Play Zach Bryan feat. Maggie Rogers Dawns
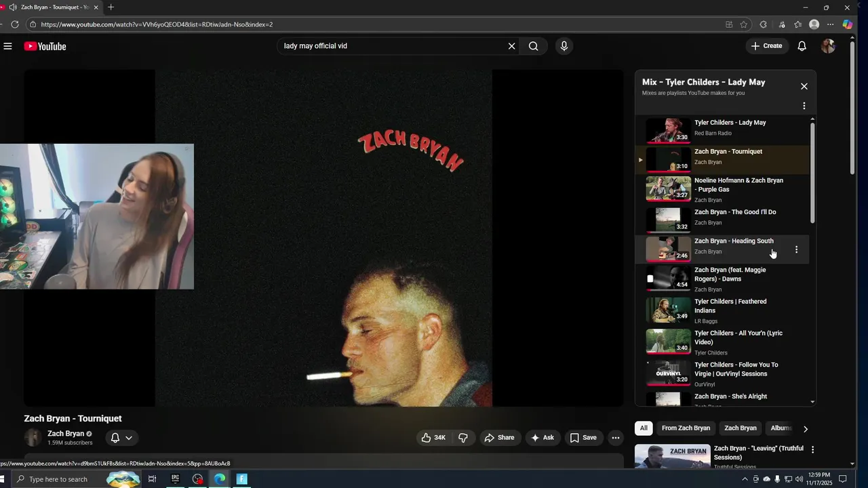This screenshot has height=488, width=868. 722,279
